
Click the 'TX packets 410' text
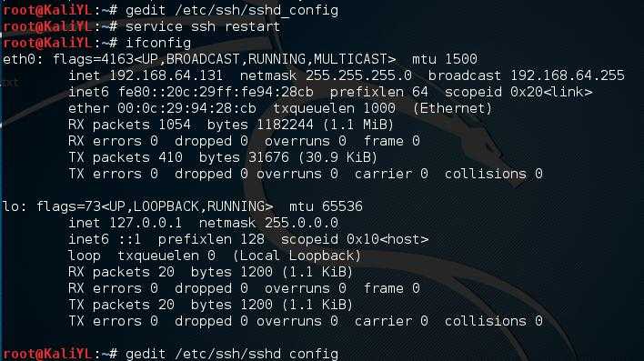pos(126,157)
